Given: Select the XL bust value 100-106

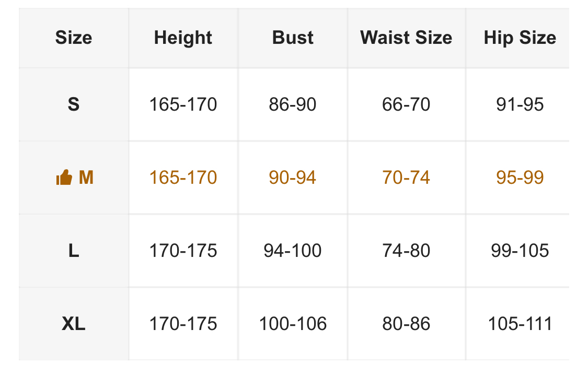Looking at the screenshot, I should click(293, 324).
